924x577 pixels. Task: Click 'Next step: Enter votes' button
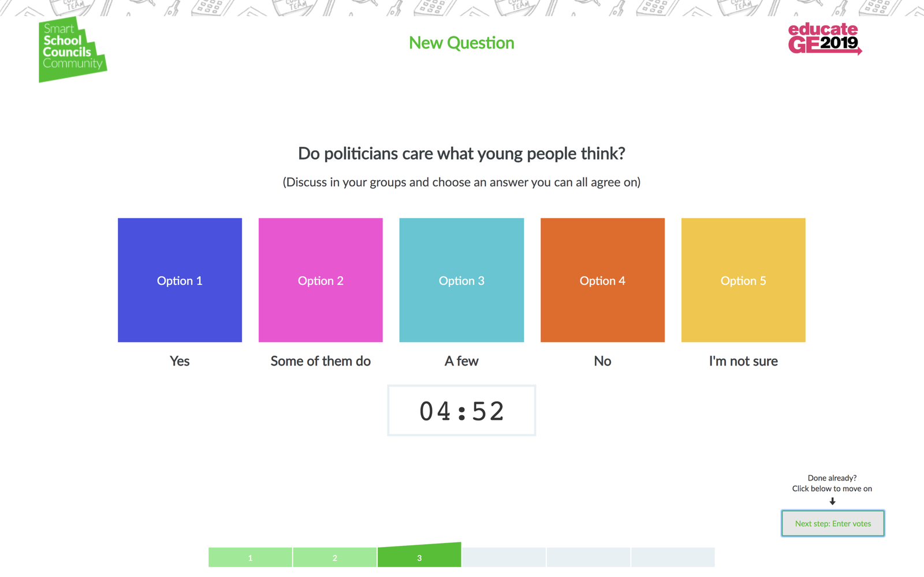[833, 523]
